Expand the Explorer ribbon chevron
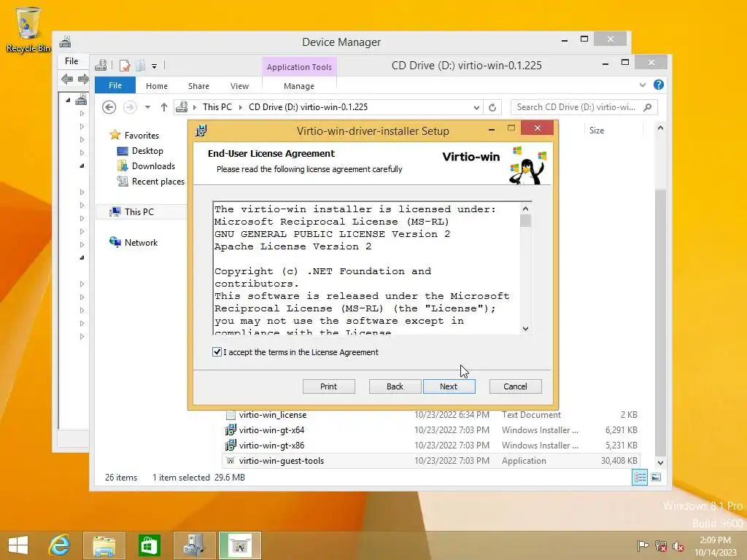The width and height of the screenshot is (747, 560). 643,85
